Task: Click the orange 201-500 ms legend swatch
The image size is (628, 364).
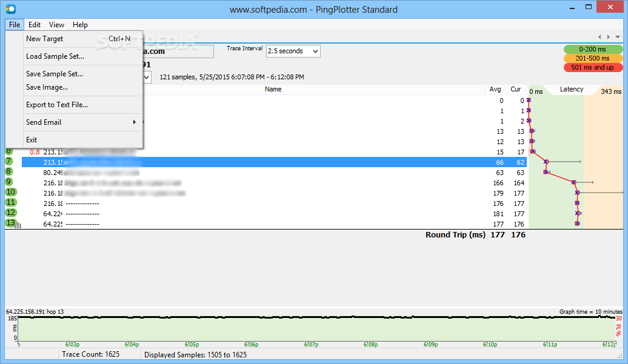Action: 593,58
